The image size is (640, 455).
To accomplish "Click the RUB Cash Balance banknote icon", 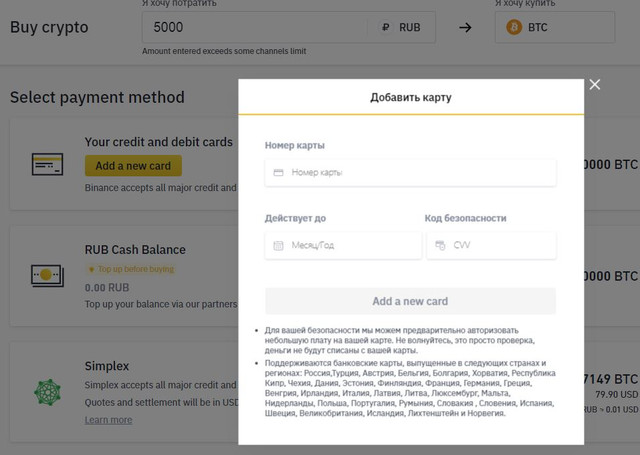I will [47, 275].
